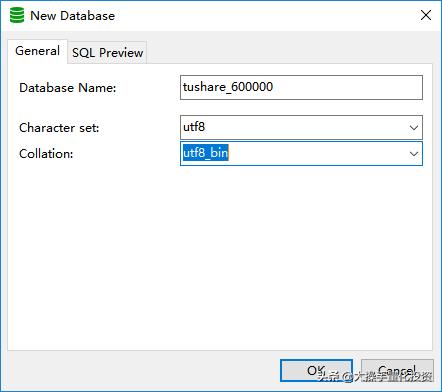The image size is (442, 392).
Task: Click the Collation label
Action: (46, 154)
